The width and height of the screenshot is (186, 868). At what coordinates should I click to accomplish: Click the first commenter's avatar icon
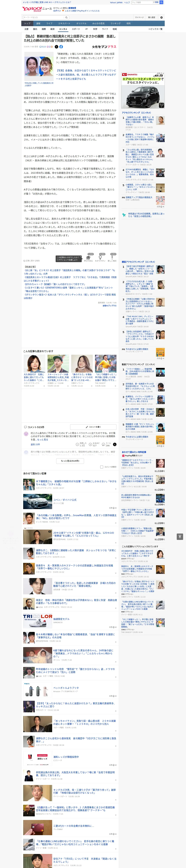click(x=26, y=434)
